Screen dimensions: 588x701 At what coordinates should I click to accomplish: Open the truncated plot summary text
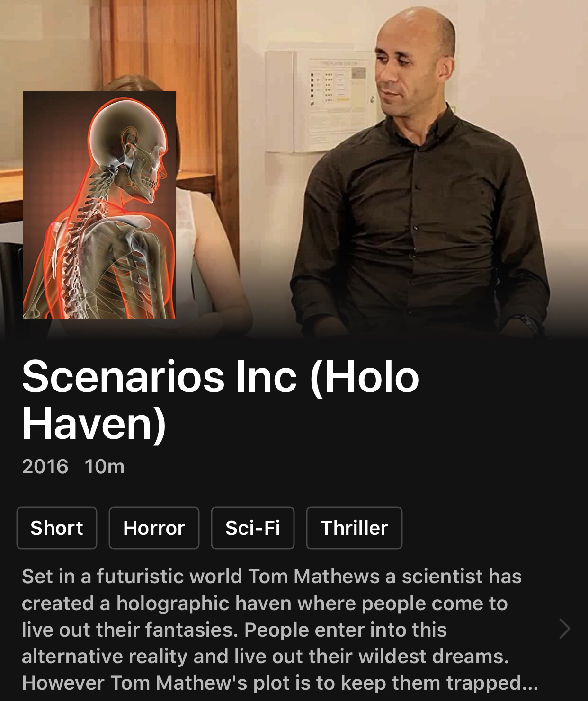pyautogui.click(x=279, y=630)
